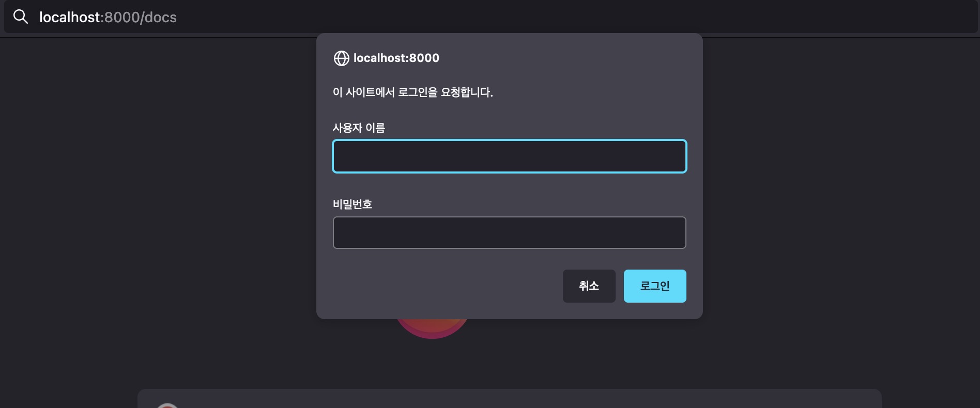Click empty address bar area right of URL
The height and width of the screenshot is (408, 980).
pos(569,17)
